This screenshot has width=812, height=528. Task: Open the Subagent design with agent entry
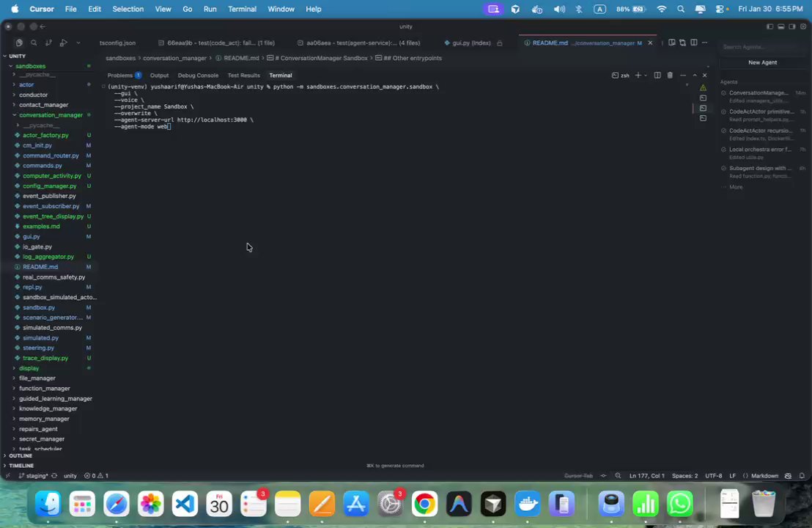[x=764, y=172]
